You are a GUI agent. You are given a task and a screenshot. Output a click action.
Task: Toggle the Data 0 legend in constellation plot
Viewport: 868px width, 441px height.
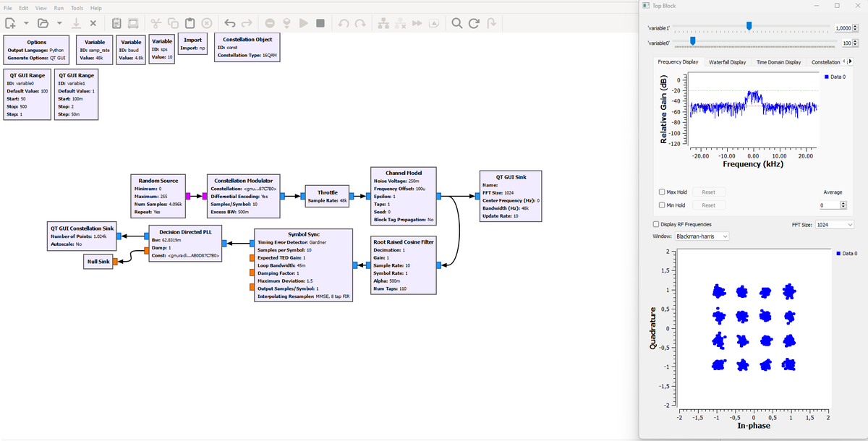(846, 253)
